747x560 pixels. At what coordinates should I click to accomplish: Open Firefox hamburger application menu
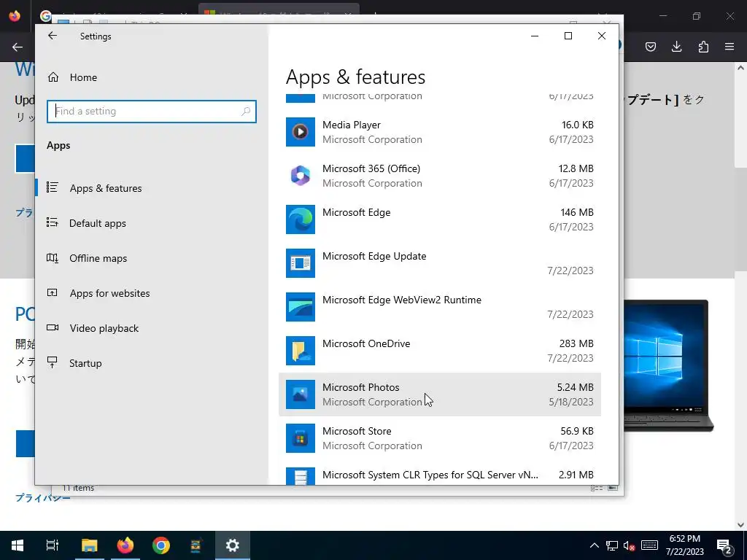(x=729, y=47)
